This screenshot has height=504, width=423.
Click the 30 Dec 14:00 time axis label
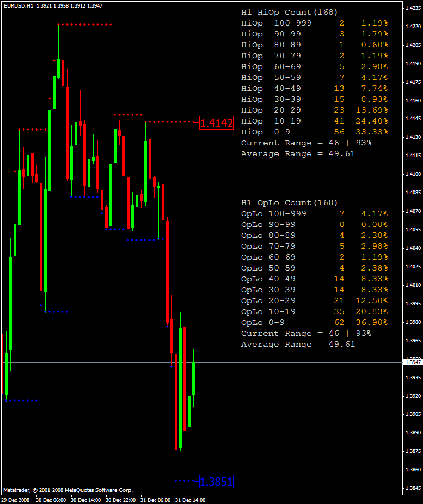point(86,500)
